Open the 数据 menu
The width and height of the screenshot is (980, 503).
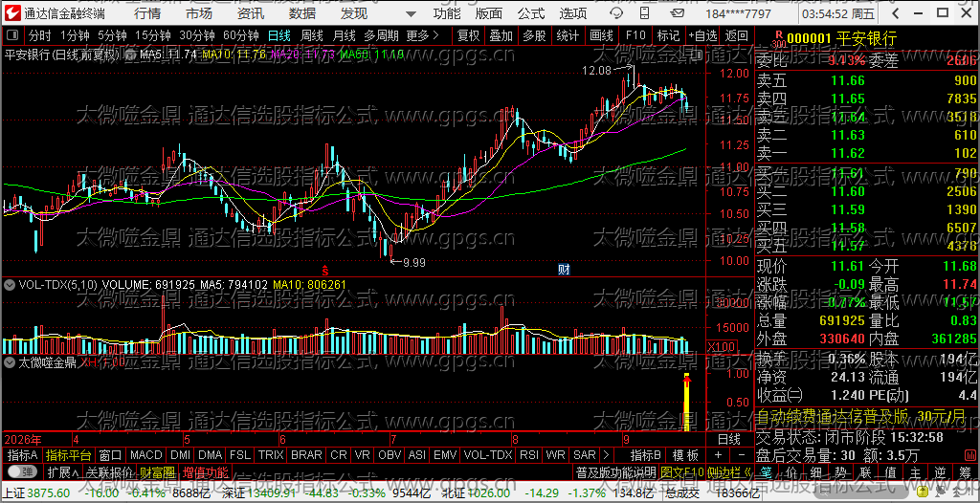[301, 13]
